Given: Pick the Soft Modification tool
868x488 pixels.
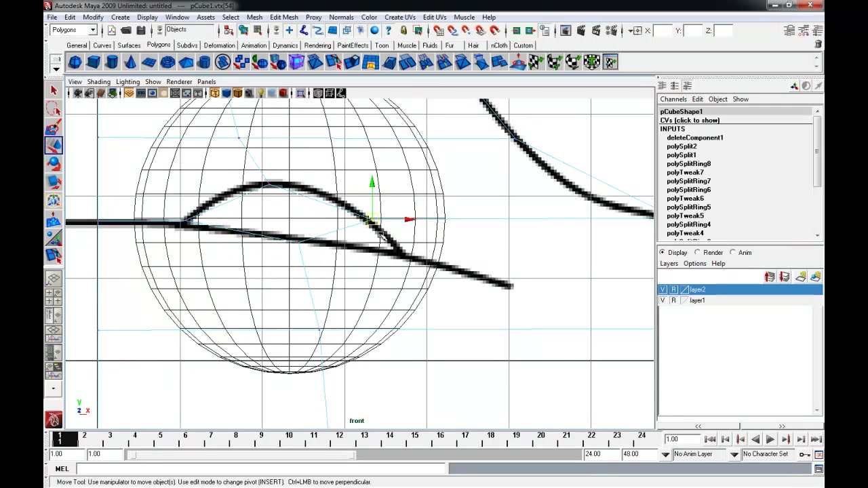Looking at the screenshot, I should click(x=54, y=218).
